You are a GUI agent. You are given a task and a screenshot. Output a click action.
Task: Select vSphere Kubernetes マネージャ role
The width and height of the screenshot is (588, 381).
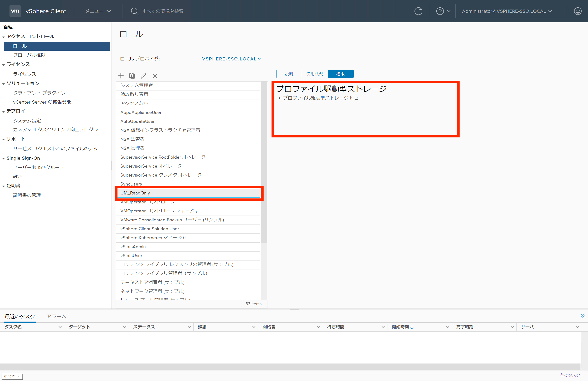188,238
